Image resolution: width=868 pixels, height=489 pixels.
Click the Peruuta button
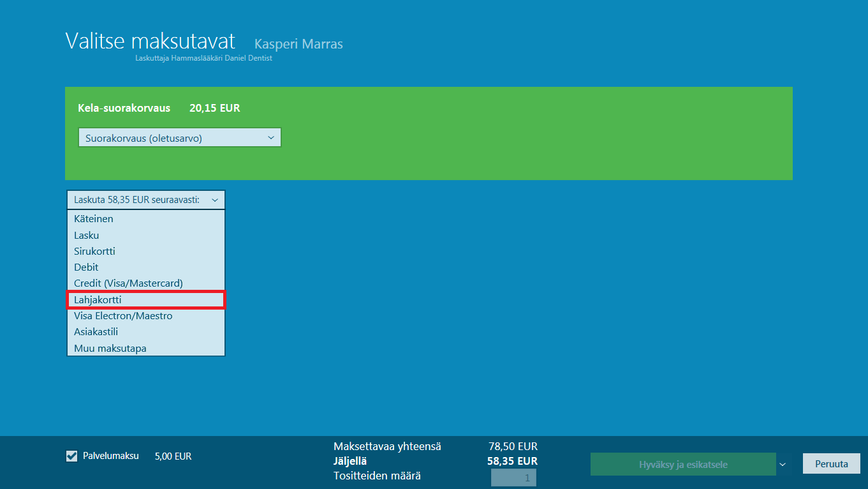click(x=831, y=464)
